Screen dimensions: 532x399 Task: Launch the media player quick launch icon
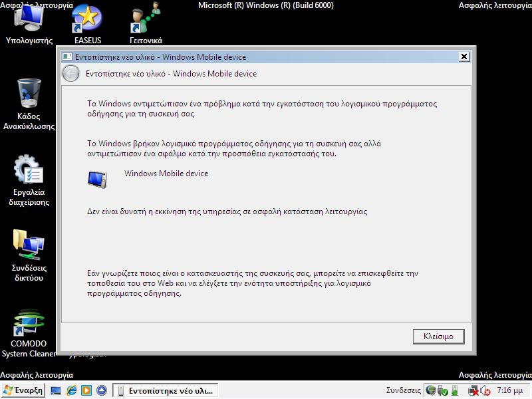tap(86, 391)
